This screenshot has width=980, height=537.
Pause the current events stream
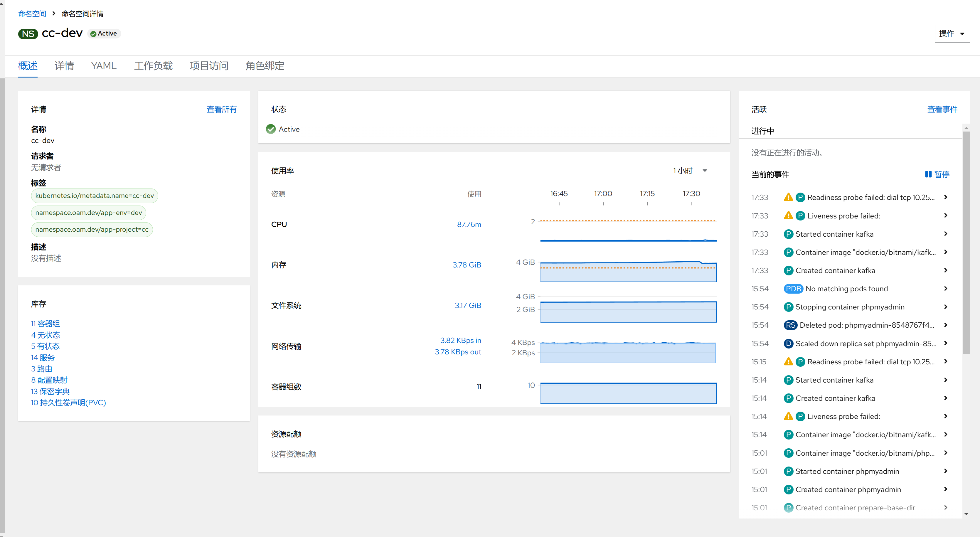[x=937, y=174]
